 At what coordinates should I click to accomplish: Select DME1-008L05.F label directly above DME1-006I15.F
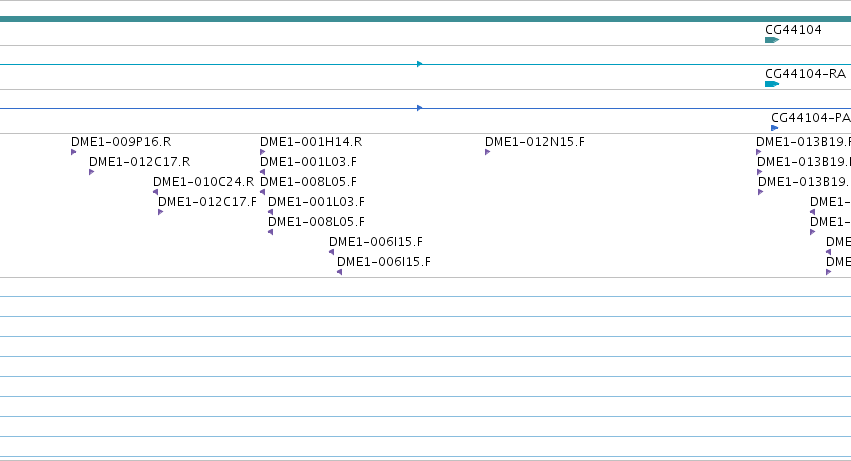tap(316, 222)
